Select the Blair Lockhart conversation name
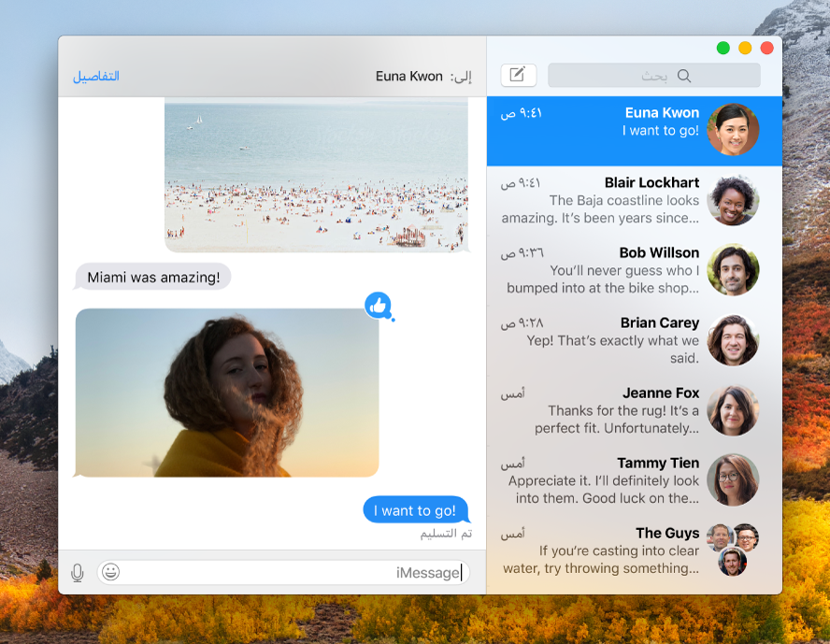830x644 pixels. 651,182
